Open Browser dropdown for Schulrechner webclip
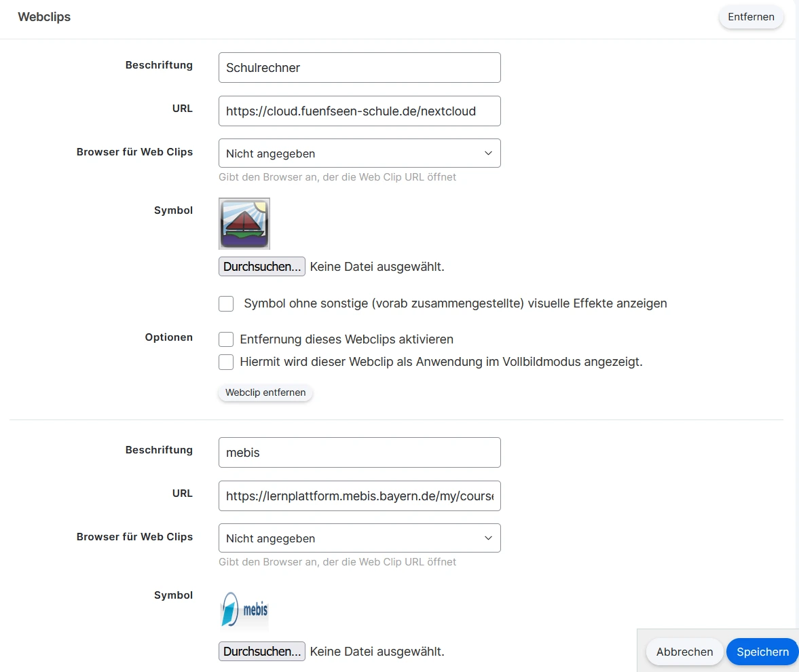This screenshot has height=672, width=799. click(x=359, y=153)
